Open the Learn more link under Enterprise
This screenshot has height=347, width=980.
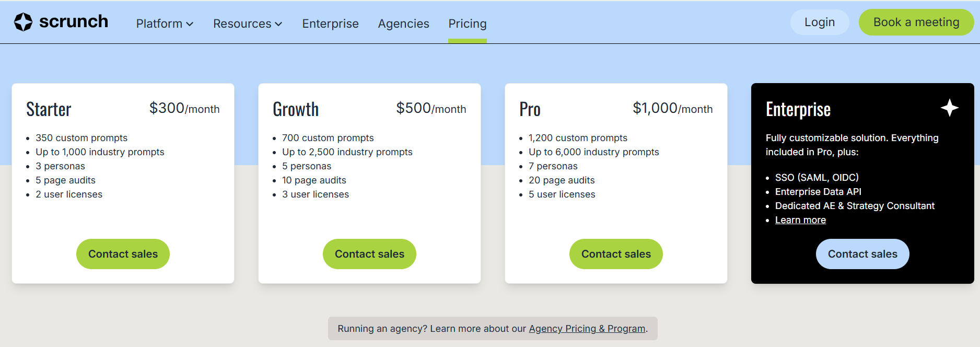(x=800, y=219)
